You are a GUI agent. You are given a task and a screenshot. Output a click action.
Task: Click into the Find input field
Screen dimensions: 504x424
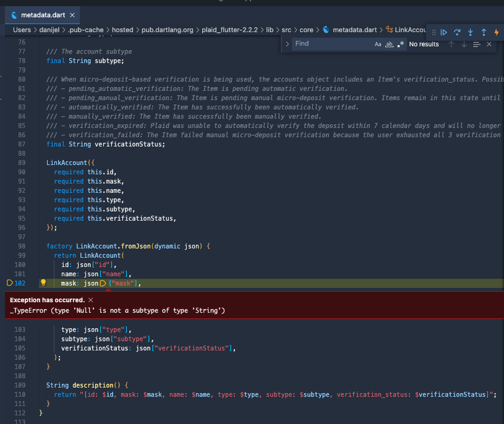pos(333,44)
